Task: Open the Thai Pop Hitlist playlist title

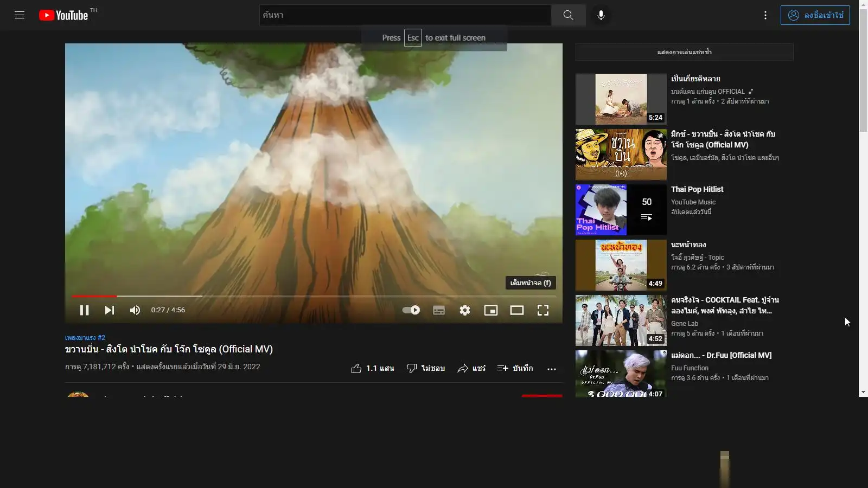Action: (x=697, y=189)
